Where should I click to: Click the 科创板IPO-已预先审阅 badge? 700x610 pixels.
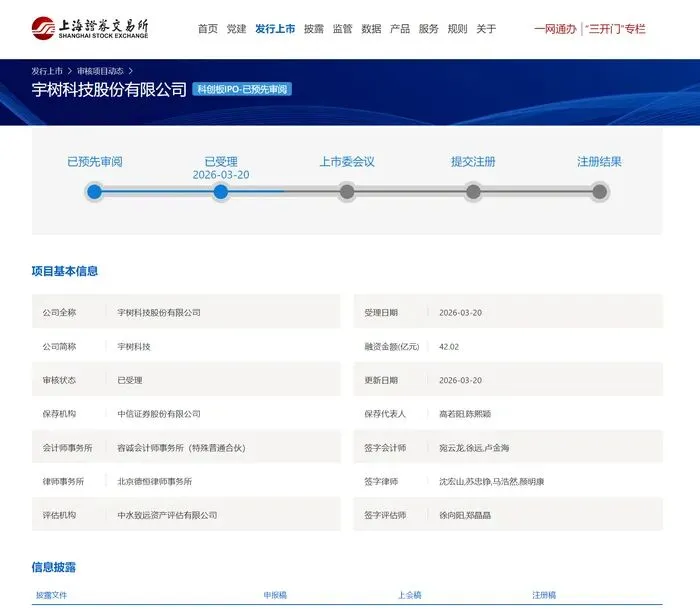point(242,89)
